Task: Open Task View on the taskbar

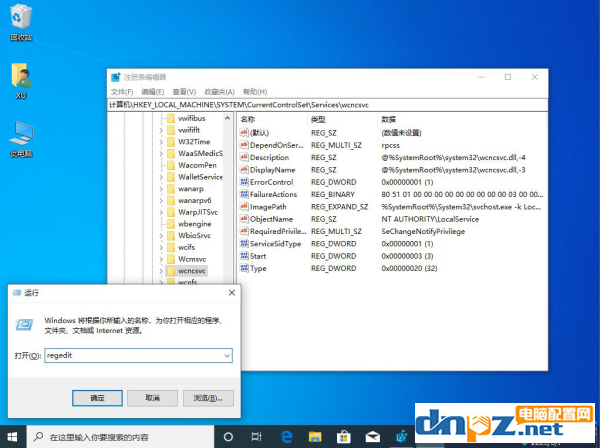Action: pyautogui.click(x=256, y=437)
